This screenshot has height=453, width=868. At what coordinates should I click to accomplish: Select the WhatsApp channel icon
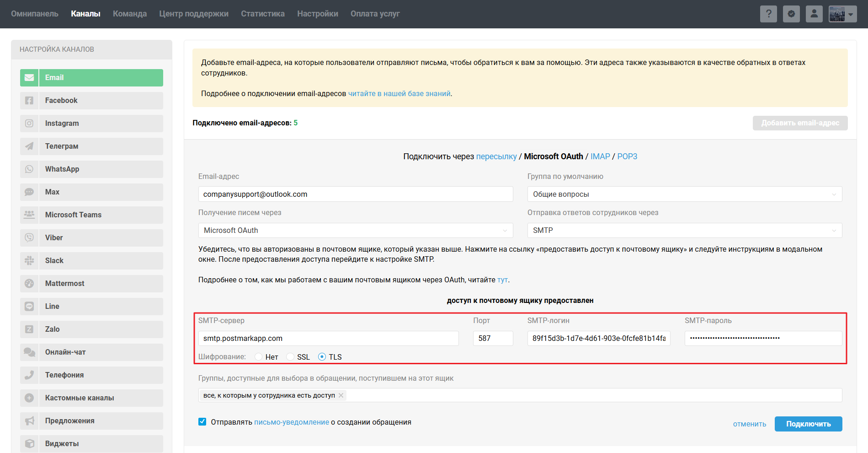(x=29, y=169)
